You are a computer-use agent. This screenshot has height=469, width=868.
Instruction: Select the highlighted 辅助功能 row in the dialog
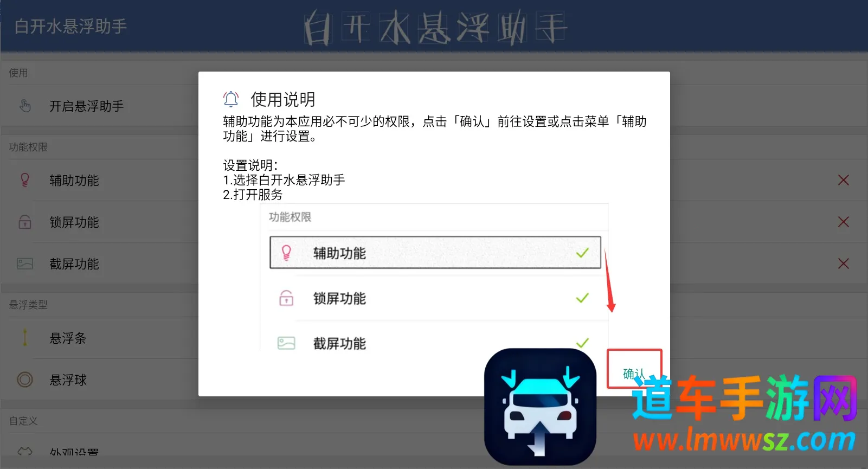(435, 253)
